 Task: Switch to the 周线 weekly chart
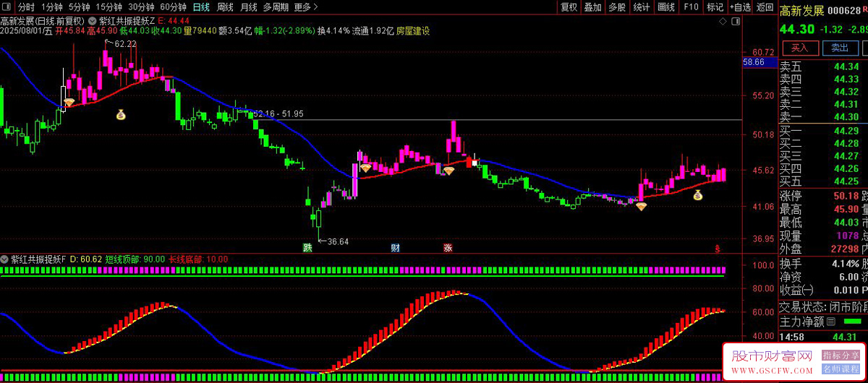[225, 7]
